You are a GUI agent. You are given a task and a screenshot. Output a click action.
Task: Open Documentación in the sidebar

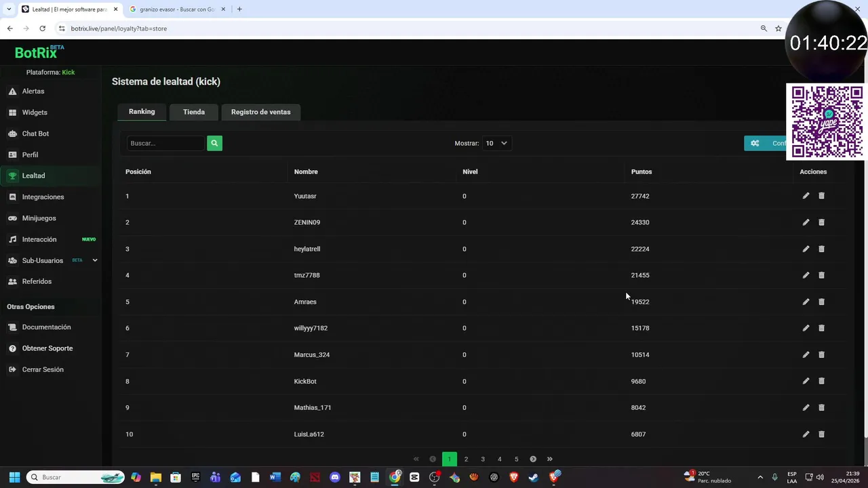pyautogui.click(x=46, y=327)
